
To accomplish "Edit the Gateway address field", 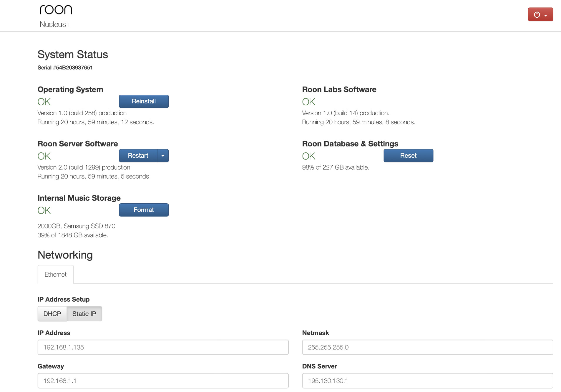I will pos(163,381).
